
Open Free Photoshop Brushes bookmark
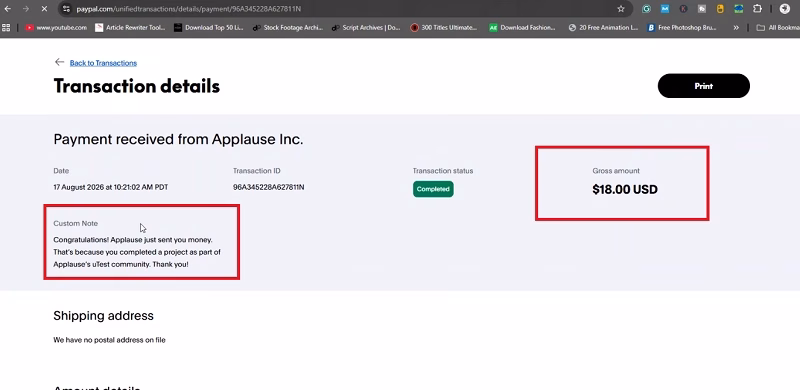click(682, 28)
